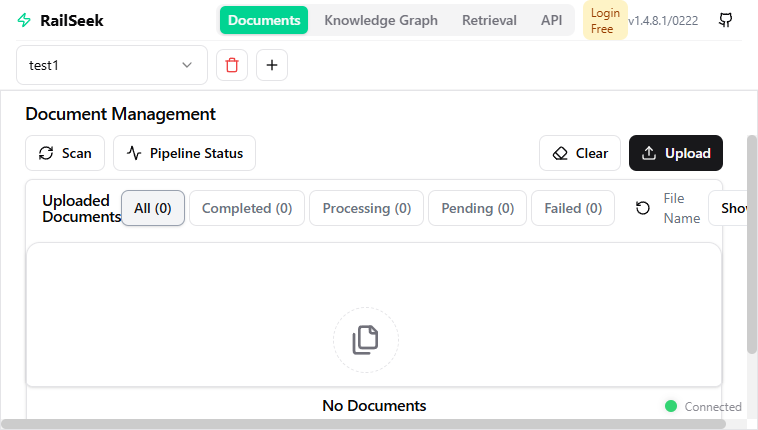The height and width of the screenshot is (430, 758).
Task: Filter by Processing (0) status
Action: click(x=366, y=208)
